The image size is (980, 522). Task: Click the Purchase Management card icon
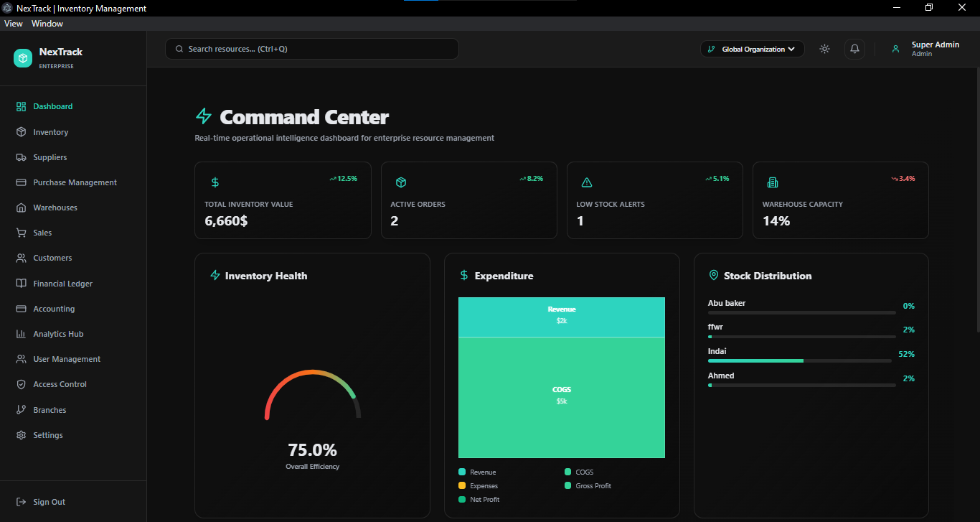21,182
